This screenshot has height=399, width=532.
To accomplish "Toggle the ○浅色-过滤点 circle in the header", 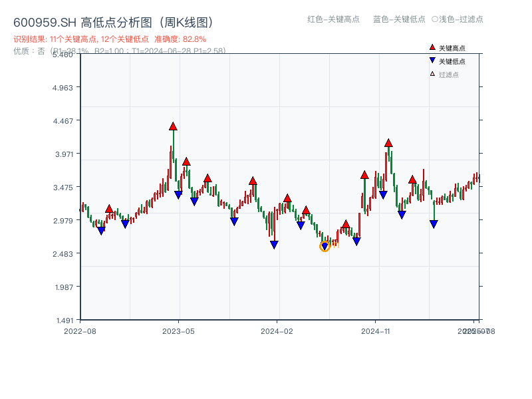I will [435, 19].
